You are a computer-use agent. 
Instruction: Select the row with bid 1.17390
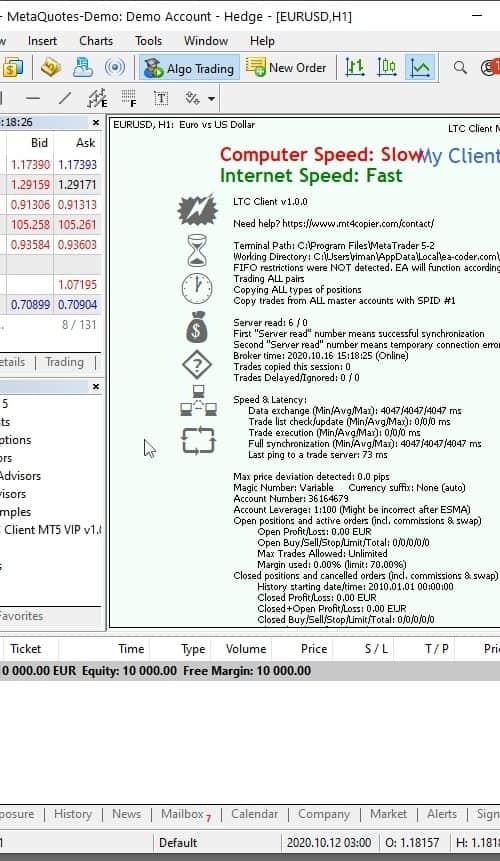point(50,164)
